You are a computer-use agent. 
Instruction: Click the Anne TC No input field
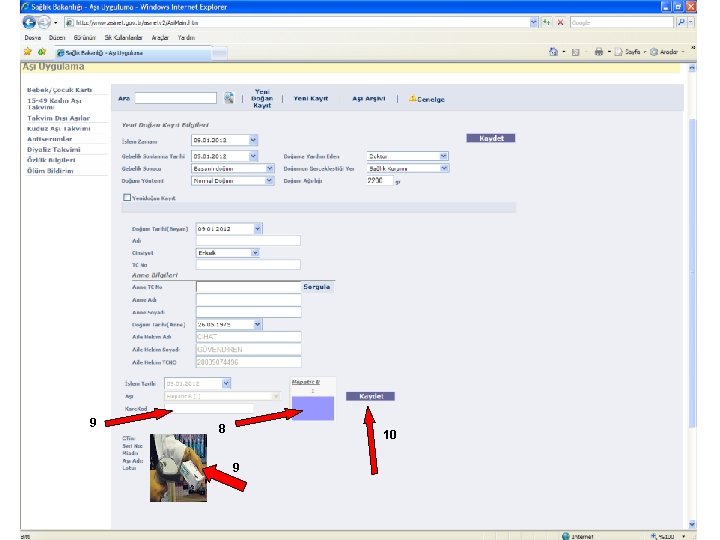248,287
